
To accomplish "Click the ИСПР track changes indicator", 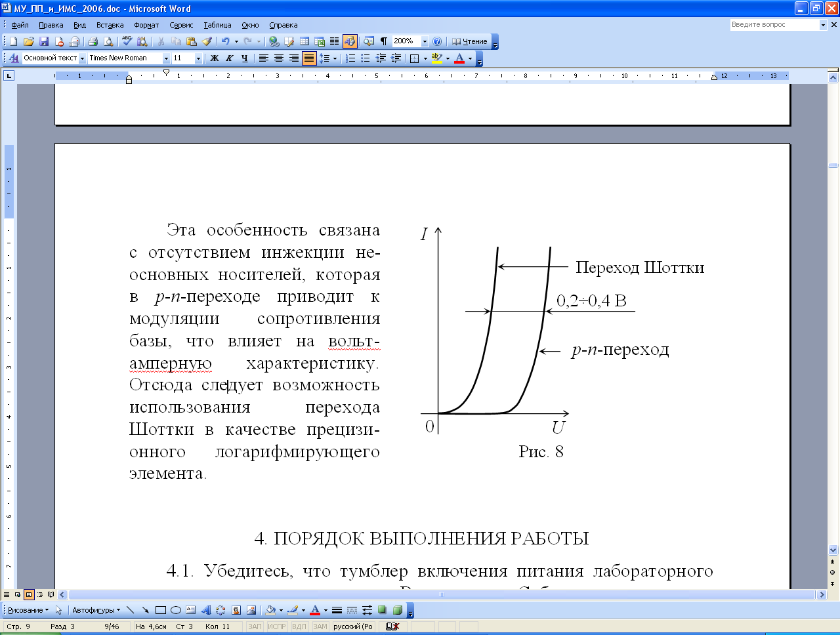I will (x=277, y=626).
